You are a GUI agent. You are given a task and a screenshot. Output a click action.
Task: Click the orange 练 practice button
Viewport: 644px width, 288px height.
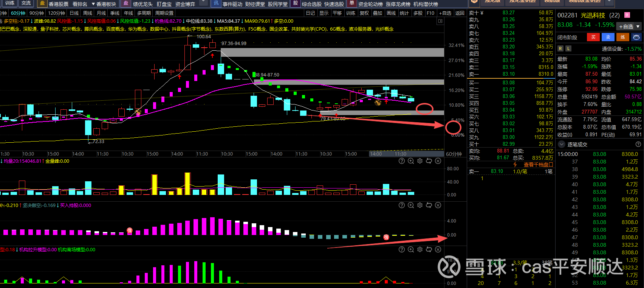pyautogui.click(x=623, y=37)
